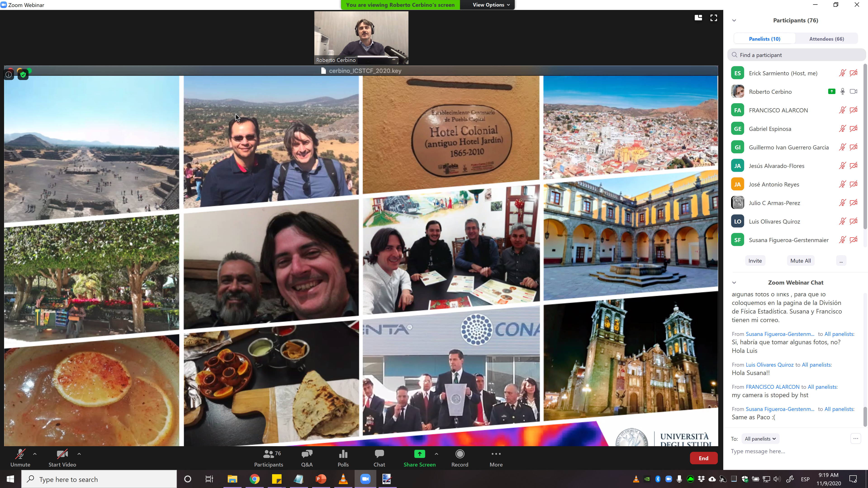
Task: Click the Windows taskbar search box
Action: [x=99, y=479]
